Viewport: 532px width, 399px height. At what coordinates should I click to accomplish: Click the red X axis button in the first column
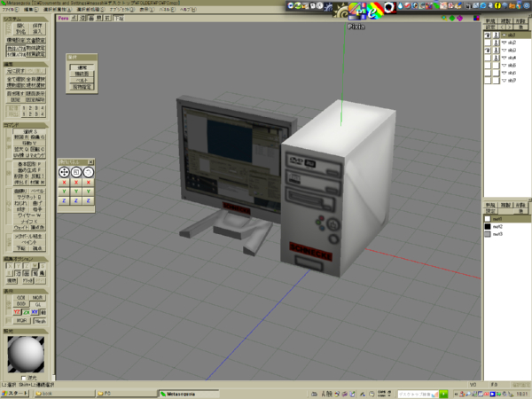pos(63,182)
